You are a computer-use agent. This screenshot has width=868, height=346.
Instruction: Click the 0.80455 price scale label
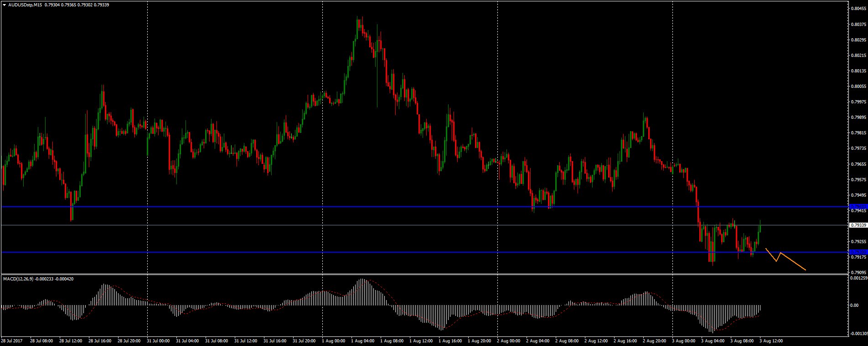(858, 8)
